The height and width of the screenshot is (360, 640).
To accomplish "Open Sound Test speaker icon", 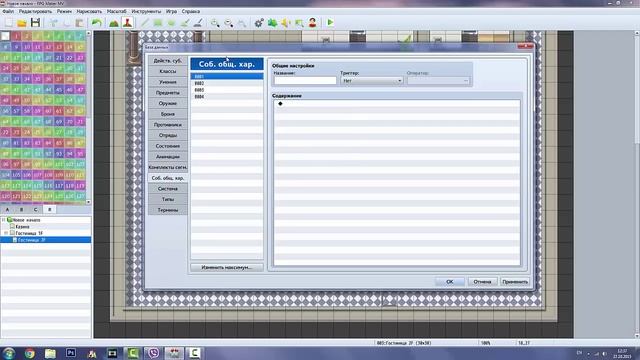I will 286,22.
